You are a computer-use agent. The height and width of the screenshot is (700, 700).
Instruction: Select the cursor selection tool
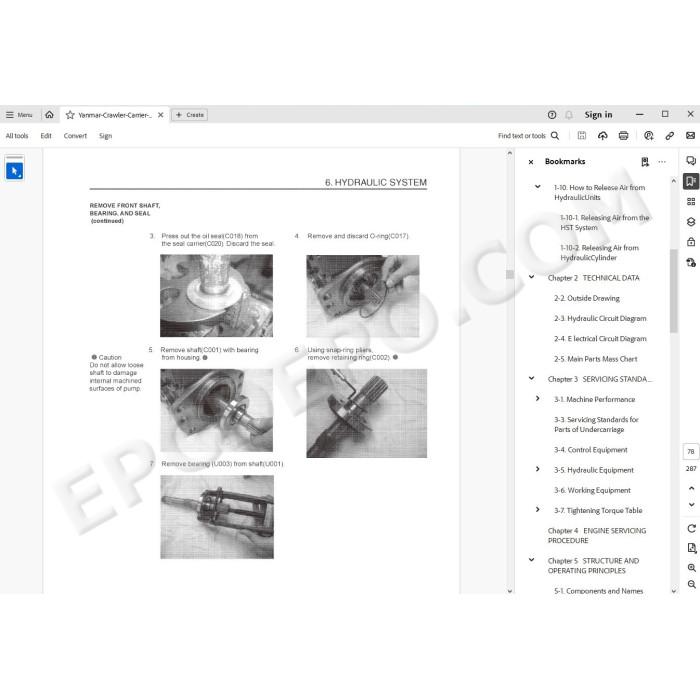point(15,171)
